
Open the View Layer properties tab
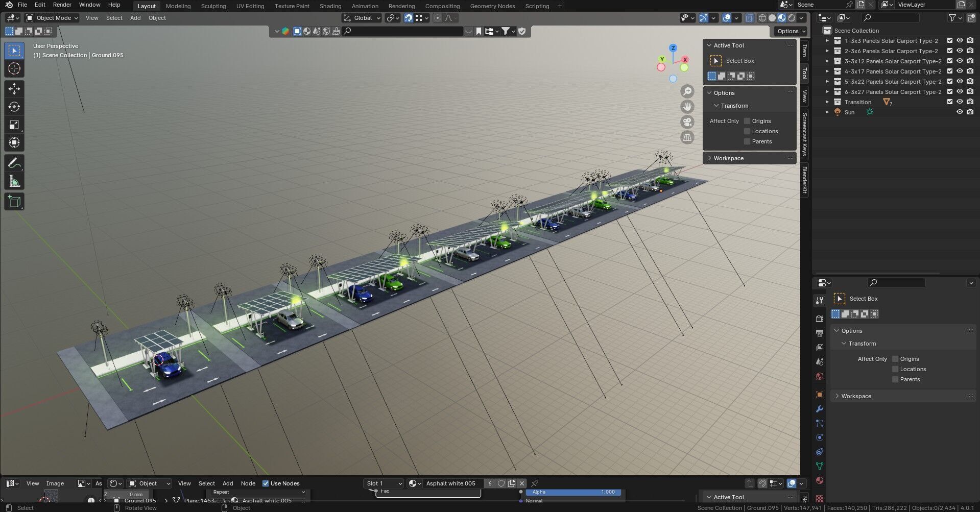(820, 347)
